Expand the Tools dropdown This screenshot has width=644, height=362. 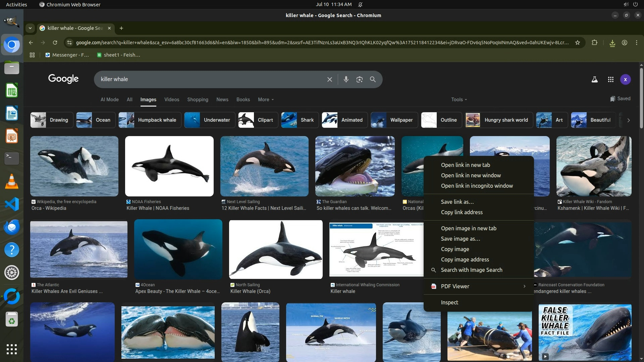pos(459,100)
